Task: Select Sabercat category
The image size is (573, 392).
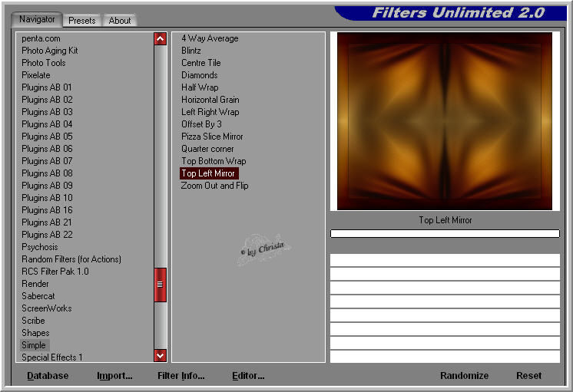Action: pos(38,296)
